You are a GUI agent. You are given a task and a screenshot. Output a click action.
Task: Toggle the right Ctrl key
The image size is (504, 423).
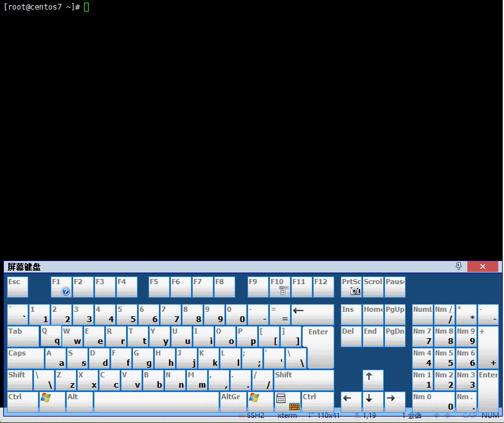click(x=318, y=401)
